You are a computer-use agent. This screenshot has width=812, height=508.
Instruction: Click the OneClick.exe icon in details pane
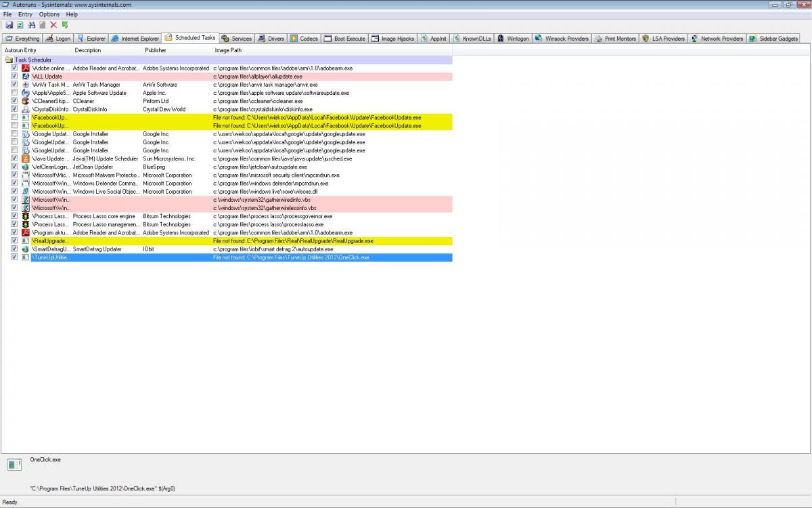[15, 464]
